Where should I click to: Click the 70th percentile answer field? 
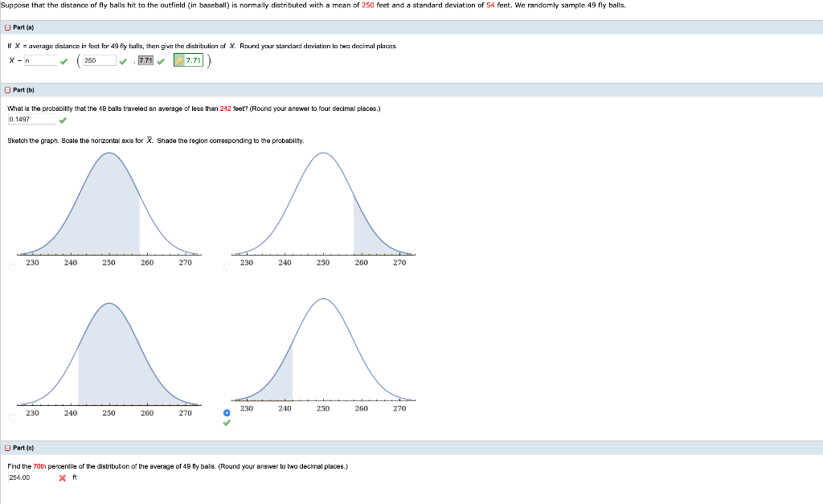pyautogui.click(x=31, y=475)
